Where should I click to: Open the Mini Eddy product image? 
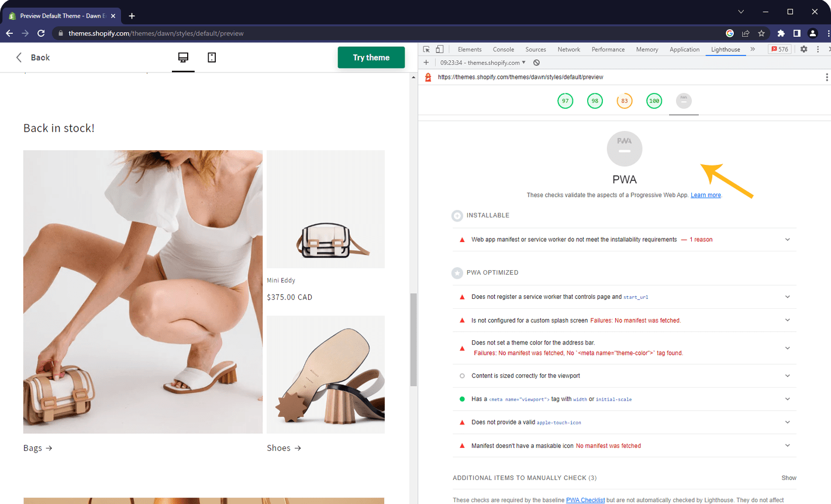[326, 209]
